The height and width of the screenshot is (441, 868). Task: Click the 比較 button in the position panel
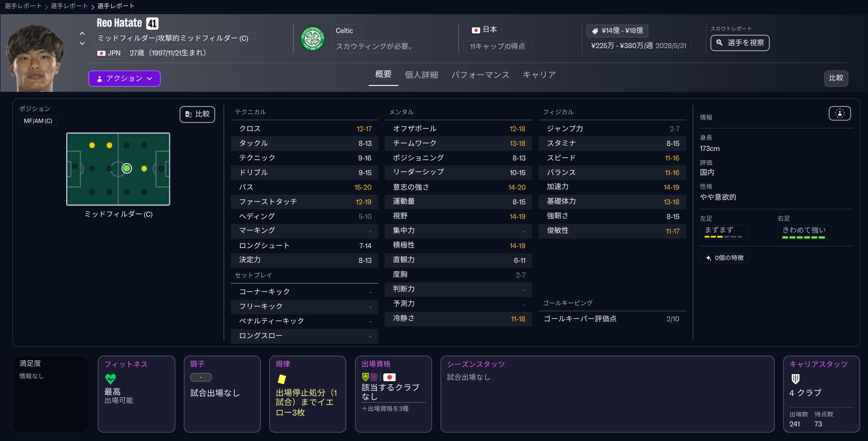(x=197, y=114)
